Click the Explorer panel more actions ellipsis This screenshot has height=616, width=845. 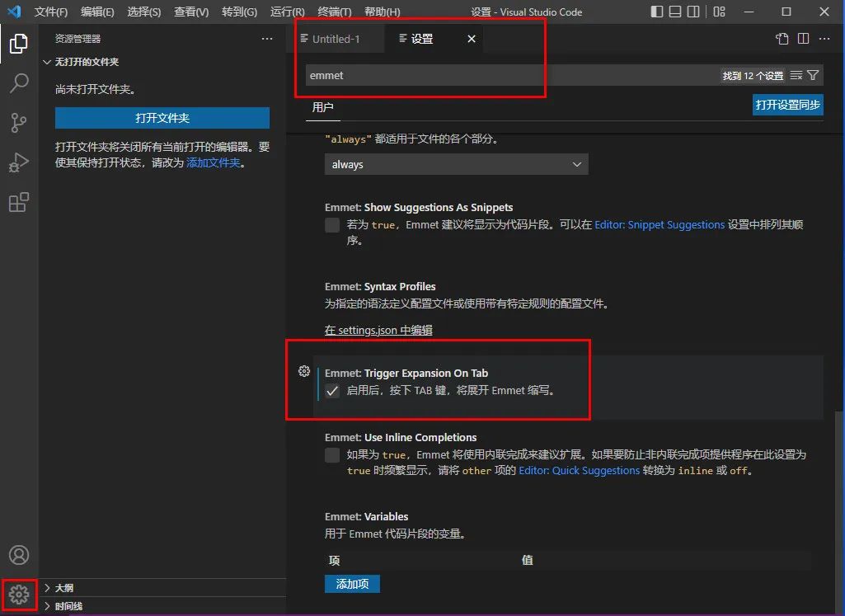coord(267,39)
